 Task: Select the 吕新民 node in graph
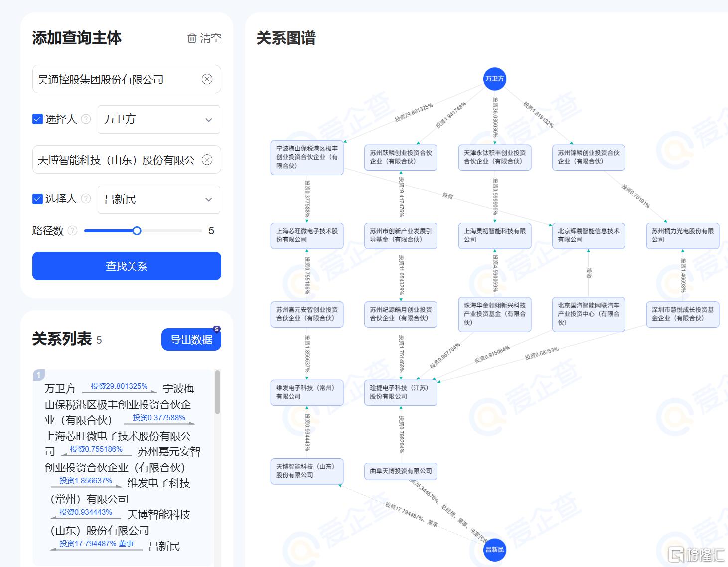click(495, 550)
